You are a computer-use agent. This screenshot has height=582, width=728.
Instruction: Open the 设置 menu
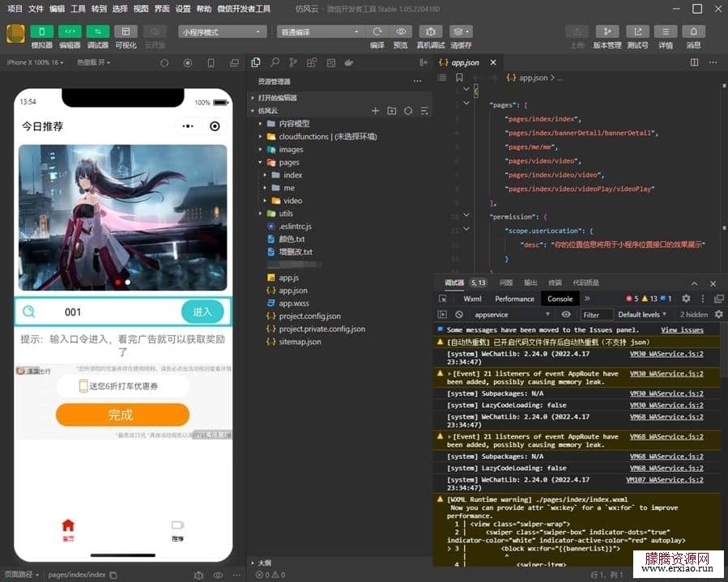pyautogui.click(x=182, y=8)
